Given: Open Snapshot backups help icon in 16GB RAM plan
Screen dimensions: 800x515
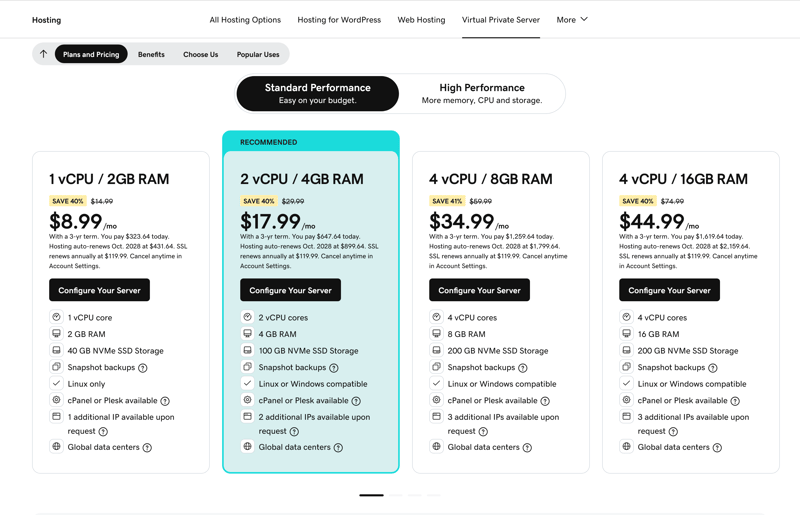Looking at the screenshot, I should point(713,368).
